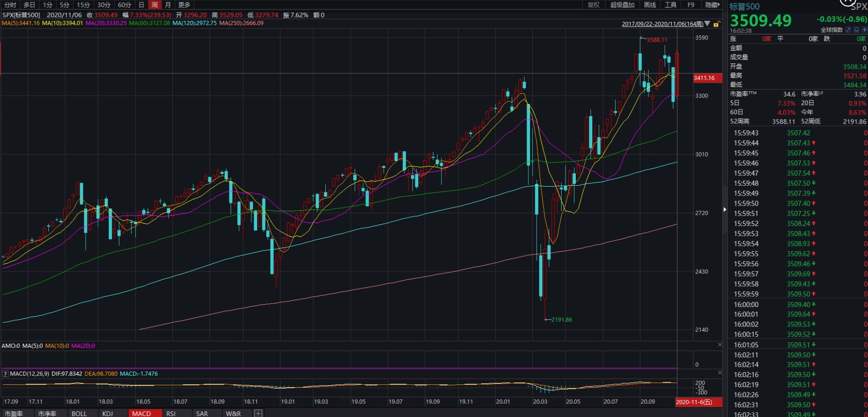868x417 pixels.
Task: Open the 更多 more periods dropdown
Action: pyautogui.click(x=184, y=5)
